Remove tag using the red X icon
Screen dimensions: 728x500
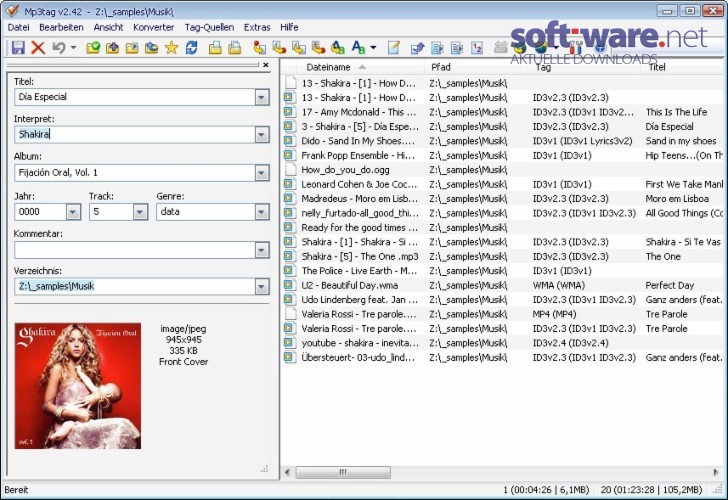pos(38,47)
